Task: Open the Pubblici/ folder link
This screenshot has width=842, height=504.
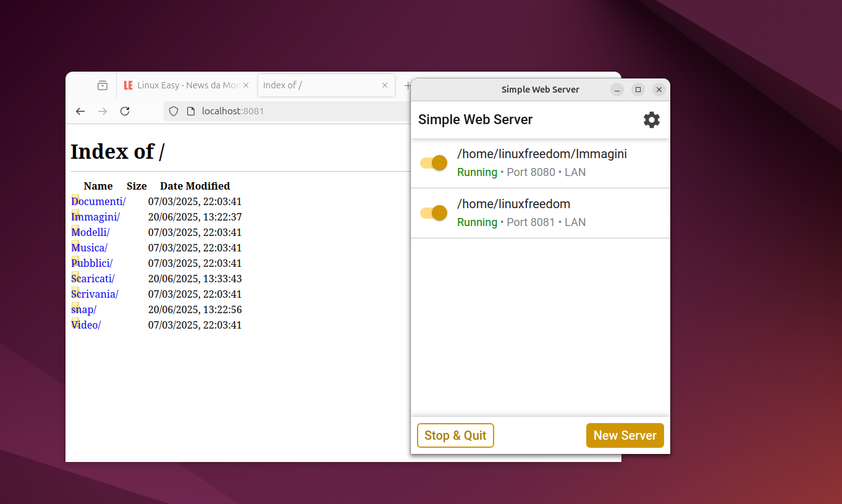Action: pyautogui.click(x=92, y=263)
